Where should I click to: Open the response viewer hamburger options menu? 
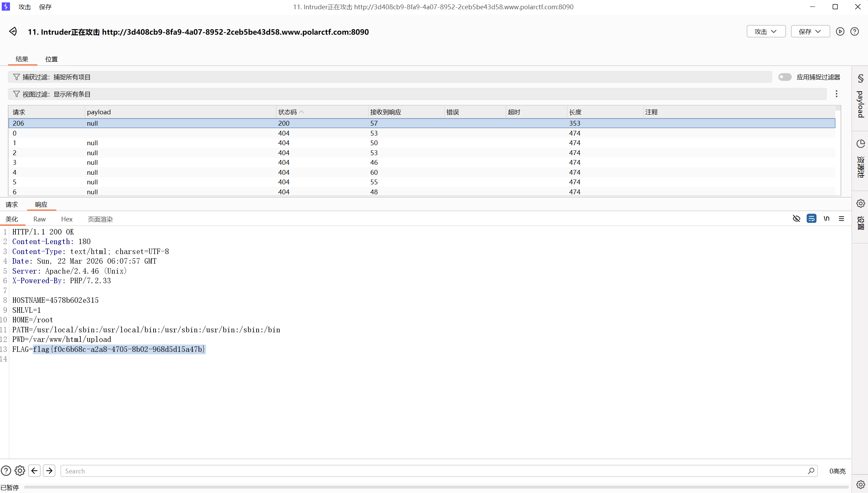tap(841, 219)
